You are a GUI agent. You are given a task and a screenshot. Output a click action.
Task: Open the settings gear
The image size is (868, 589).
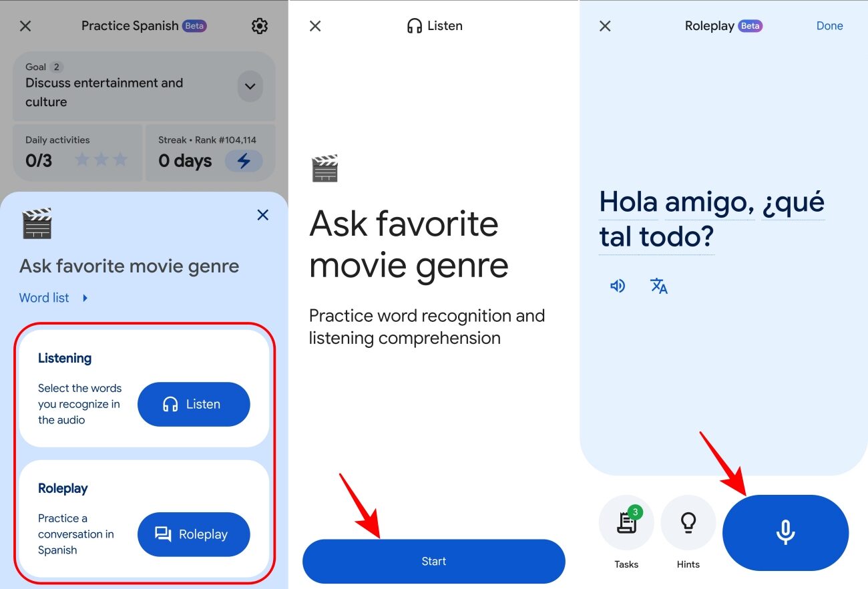point(260,25)
